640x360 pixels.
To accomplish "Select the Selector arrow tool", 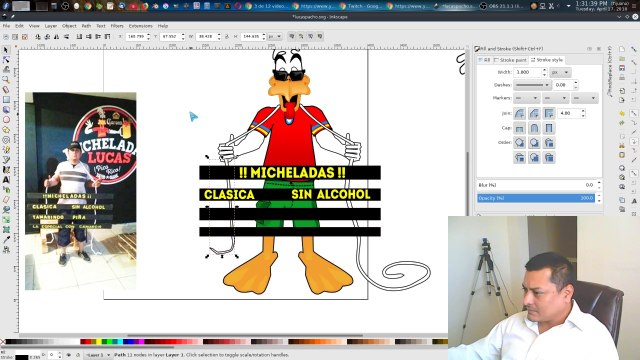I will click(6, 50).
